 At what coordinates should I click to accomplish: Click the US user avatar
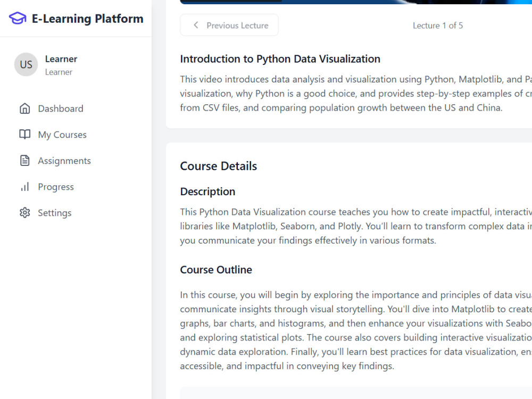(x=26, y=64)
